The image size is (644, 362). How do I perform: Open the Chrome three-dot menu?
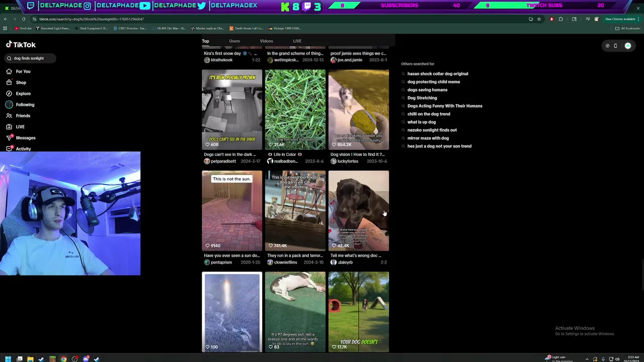[x=638, y=19]
